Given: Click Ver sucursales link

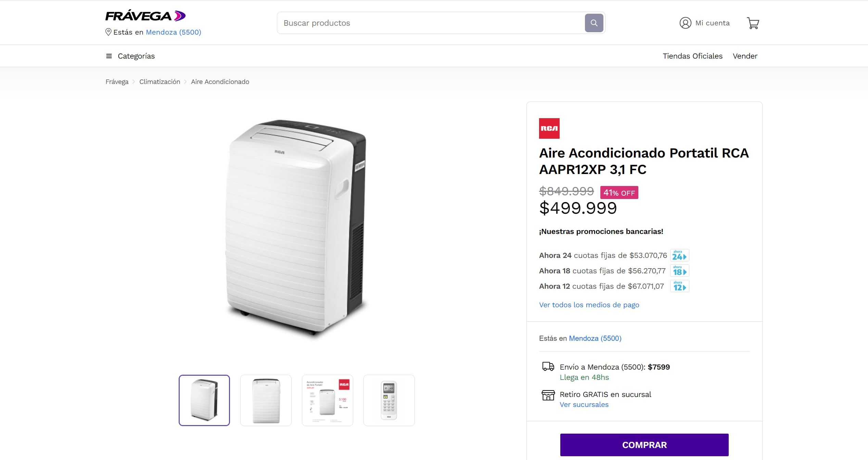Looking at the screenshot, I should click(584, 405).
